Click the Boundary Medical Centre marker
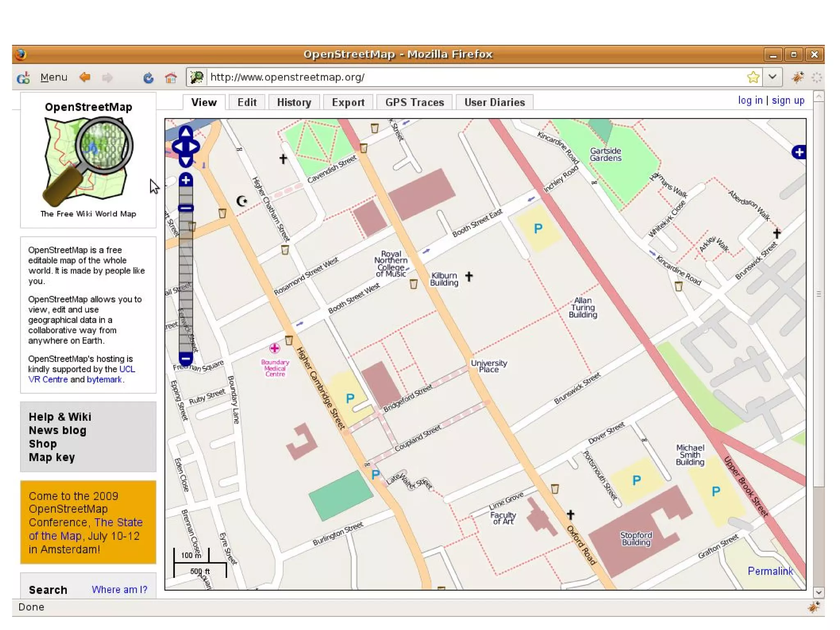Image resolution: width=840 pixels, height=630 pixels. [x=274, y=348]
